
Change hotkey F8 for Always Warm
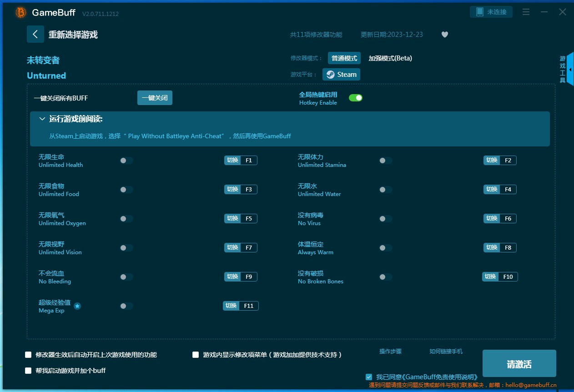click(x=500, y=247)
